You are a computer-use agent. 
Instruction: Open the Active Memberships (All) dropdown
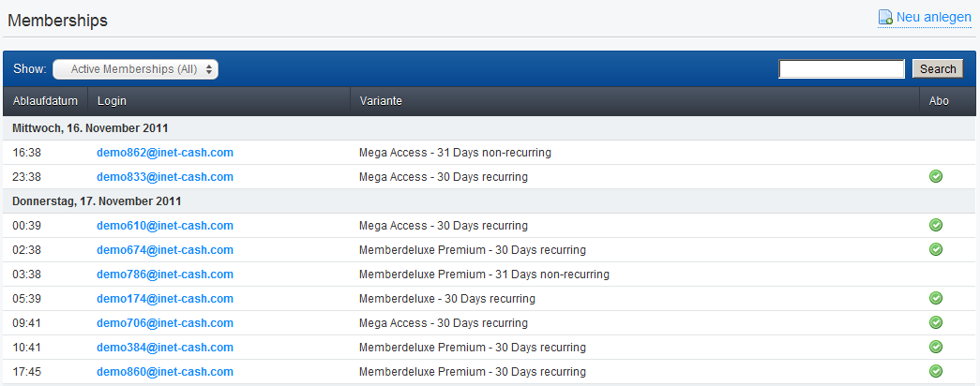(136, 69)
